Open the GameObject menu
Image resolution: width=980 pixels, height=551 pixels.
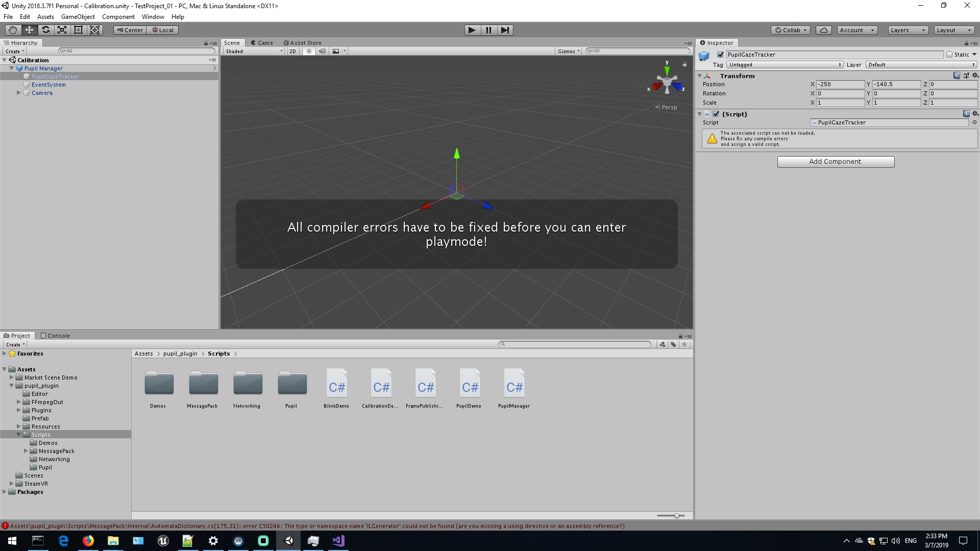tap(78, 17)
